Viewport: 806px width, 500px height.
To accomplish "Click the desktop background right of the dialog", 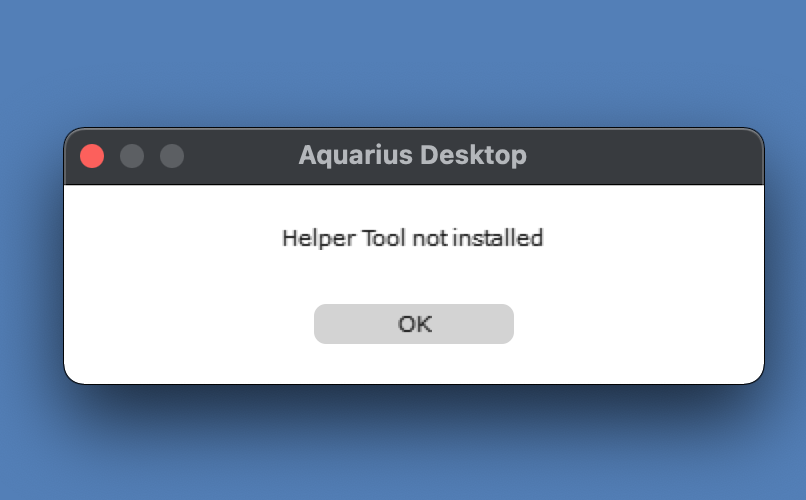I will click(786, 257).
